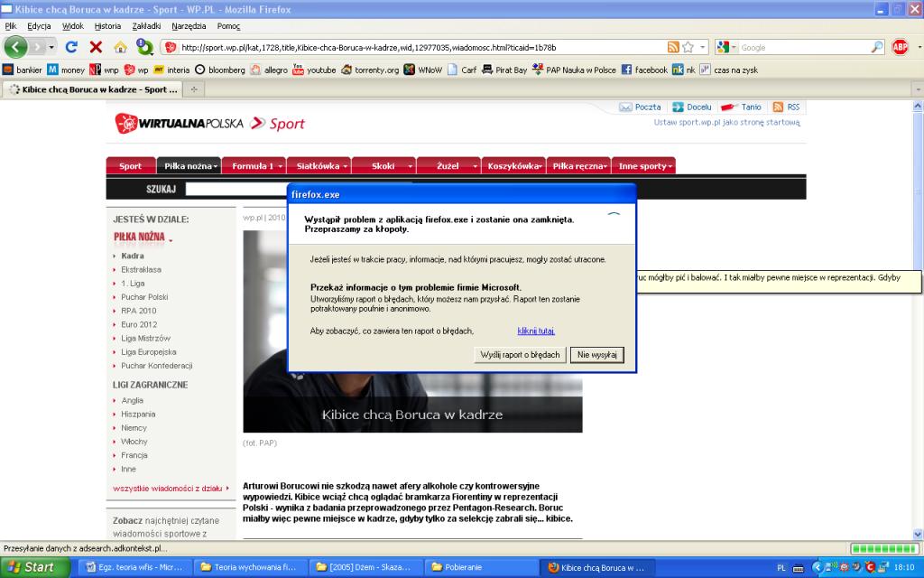The width and height of the screenshot is (924, 578).
Task: Open the Pomoc menu
Action: pyautogui.click(x=228, y=26)
